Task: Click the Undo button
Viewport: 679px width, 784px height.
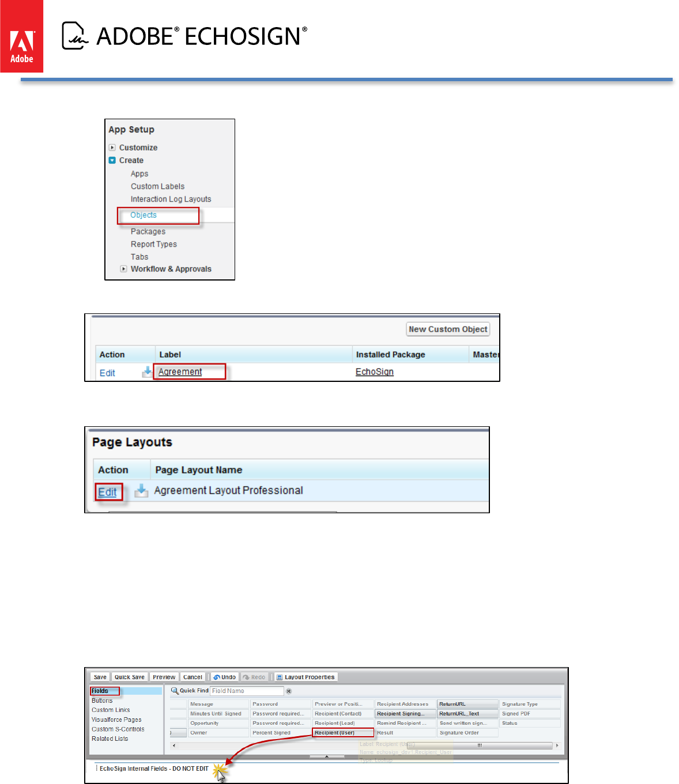Action: pyautogui.click(x=225, y=677)
